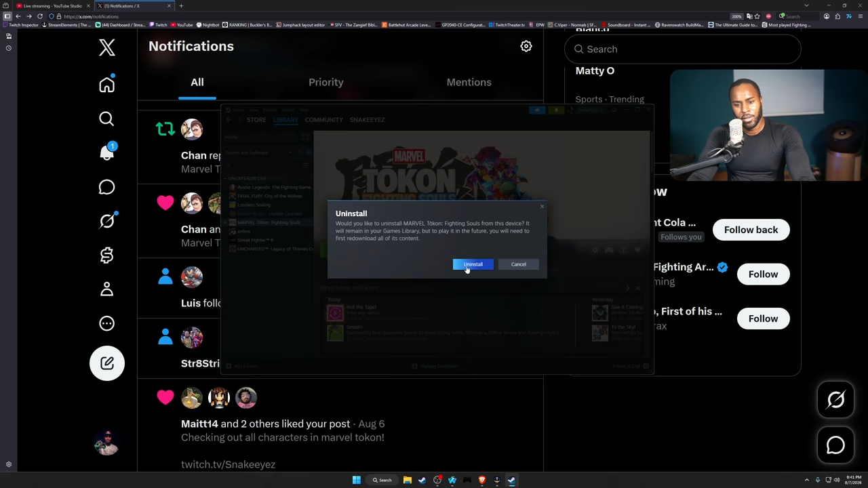Screen dimensions: 868x488
Task: Open the taskbar clock and date
Action: tap(854, 480)
